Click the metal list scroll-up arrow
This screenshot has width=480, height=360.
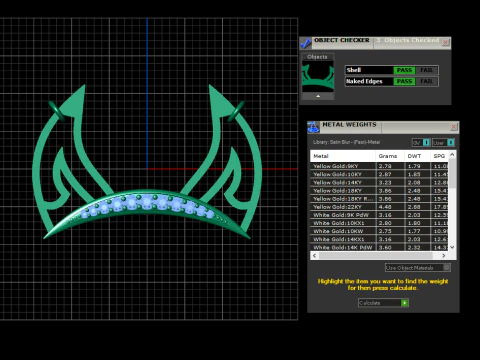click(x=452, y=155)
